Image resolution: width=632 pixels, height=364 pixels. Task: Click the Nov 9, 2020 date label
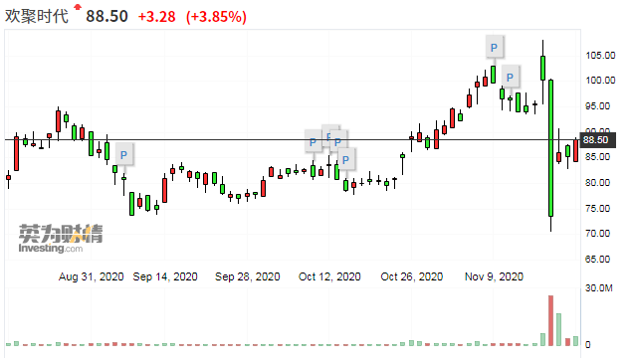tap(494, 276)
